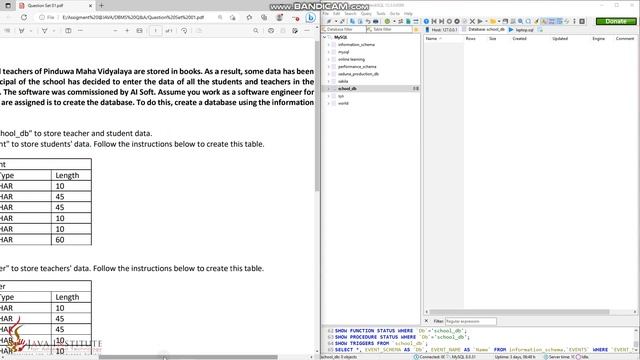This screenshot has height=360, width=640.
Task: Click the Table filter input field
Action: [389, 29]
